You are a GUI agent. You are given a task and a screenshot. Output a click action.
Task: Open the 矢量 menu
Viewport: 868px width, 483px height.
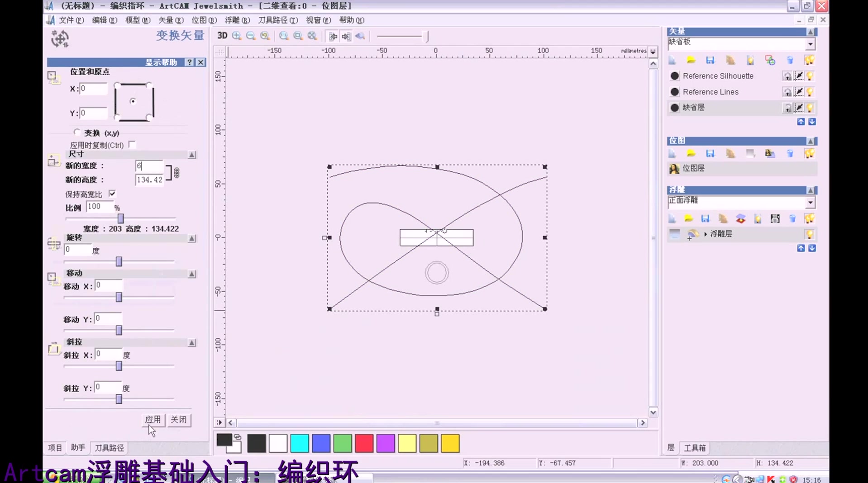click(170, 20)
